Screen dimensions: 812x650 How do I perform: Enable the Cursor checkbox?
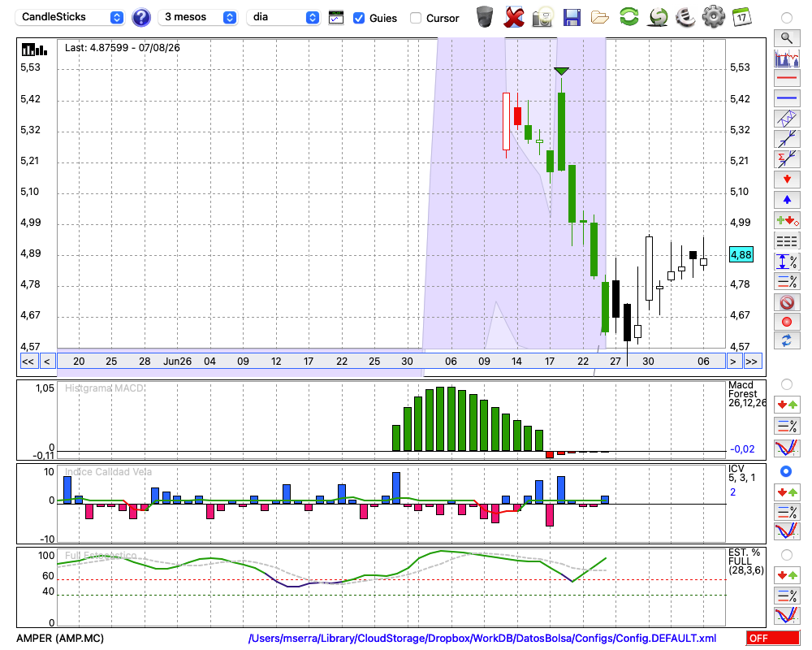tap(415, 18)
